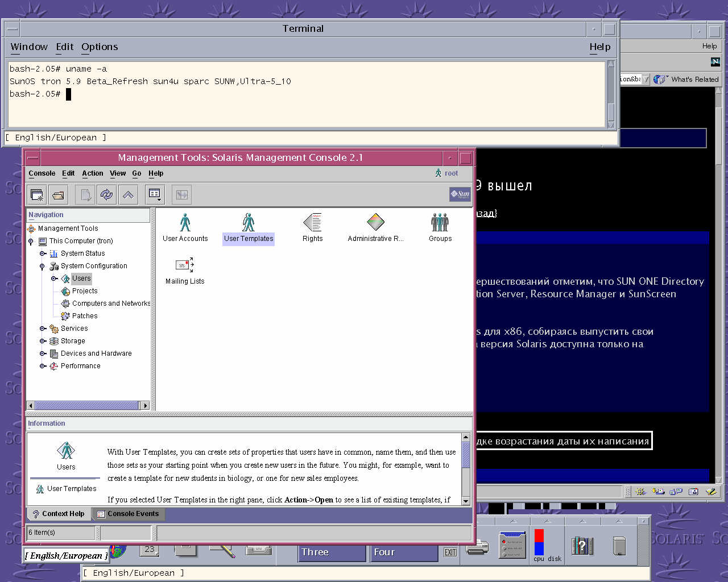Collapse This Computer (tron) node
The width and height of the screenshot is (728, 582).
pyautogui.click(x=31, y=242)
